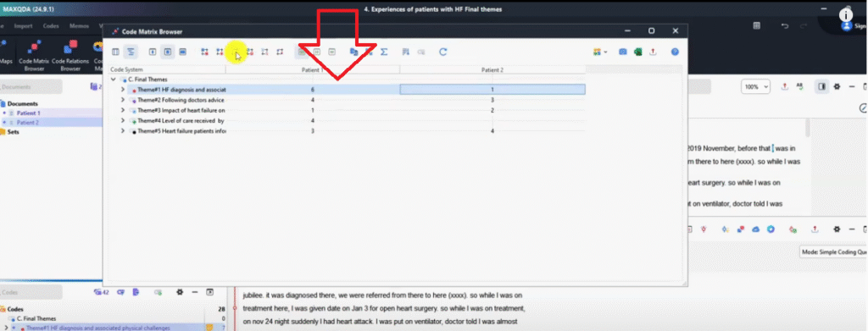Open the Codes menu
Screen dimensions: 868x331
tap(51, 26)
